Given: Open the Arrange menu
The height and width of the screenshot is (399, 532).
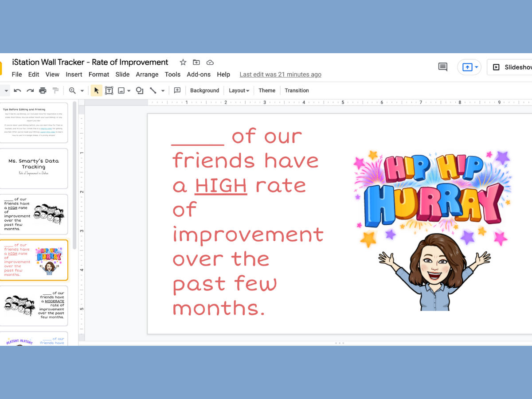Looking at the screenshot, I should (147, 74).
